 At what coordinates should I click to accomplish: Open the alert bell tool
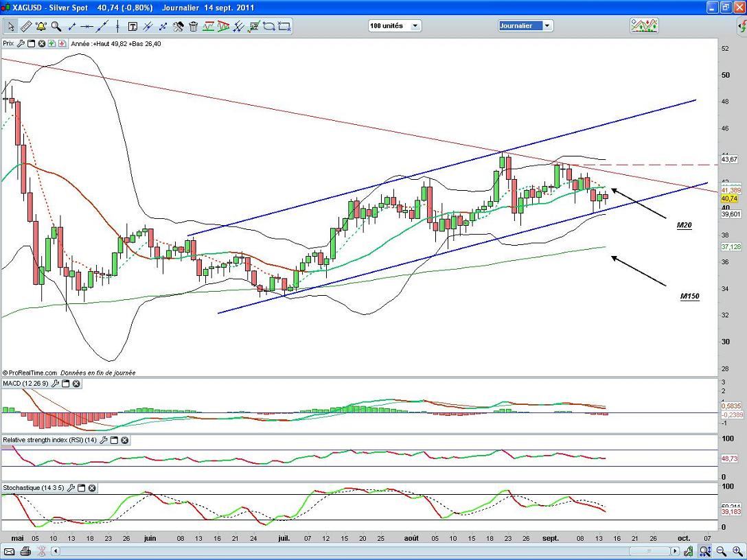click(41, 26)
